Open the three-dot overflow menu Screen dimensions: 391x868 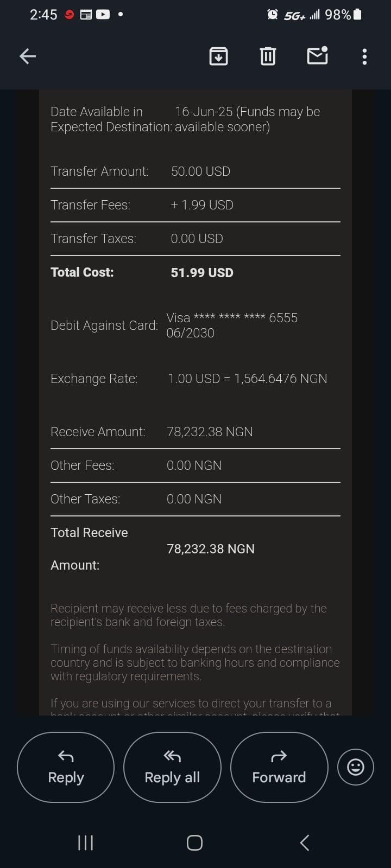coord(364,56)
